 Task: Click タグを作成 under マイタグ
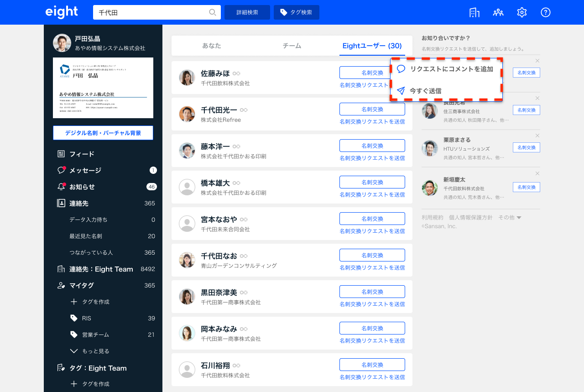click(95, 302)
